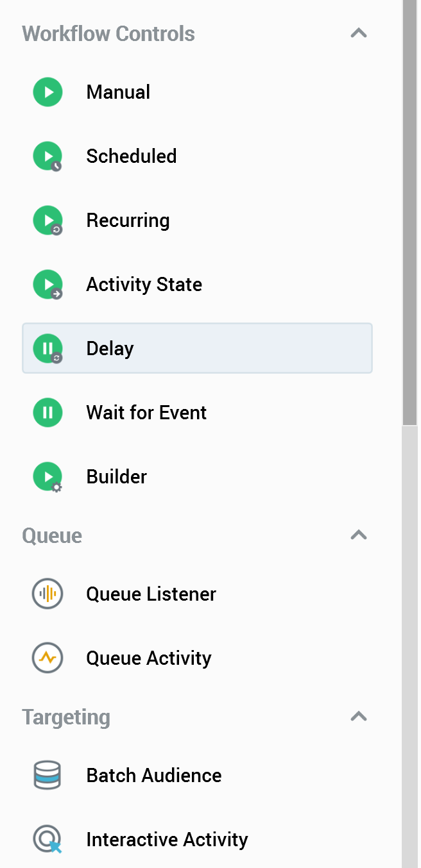The height and width of the screenshot is (868, 421).
Task: Select the Wait for Event pause icon
Action: coord(47,412)
